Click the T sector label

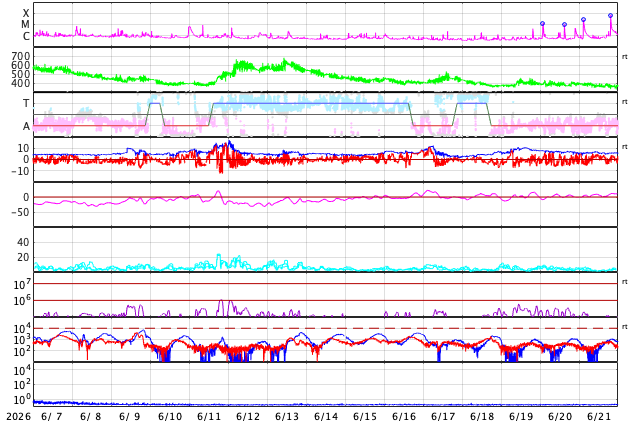[x=26, y=103]
